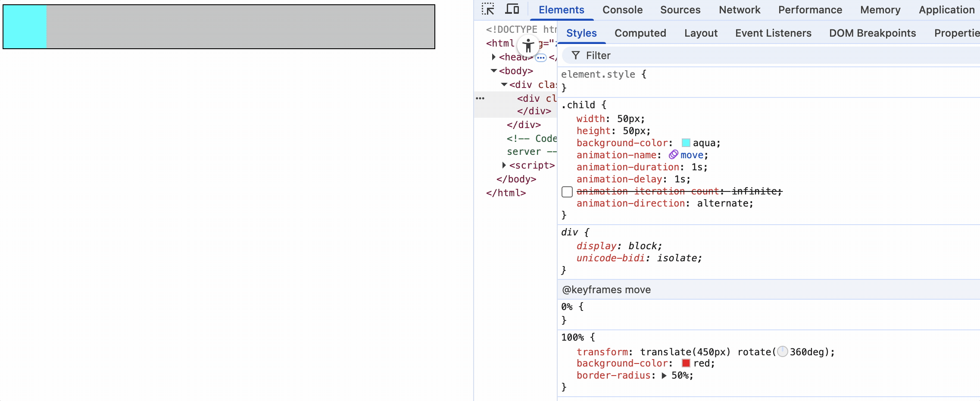The height and width of the screenshot is (401, 980).
Task: Activate the inspect element picker icon
Action: click(488, 9)
